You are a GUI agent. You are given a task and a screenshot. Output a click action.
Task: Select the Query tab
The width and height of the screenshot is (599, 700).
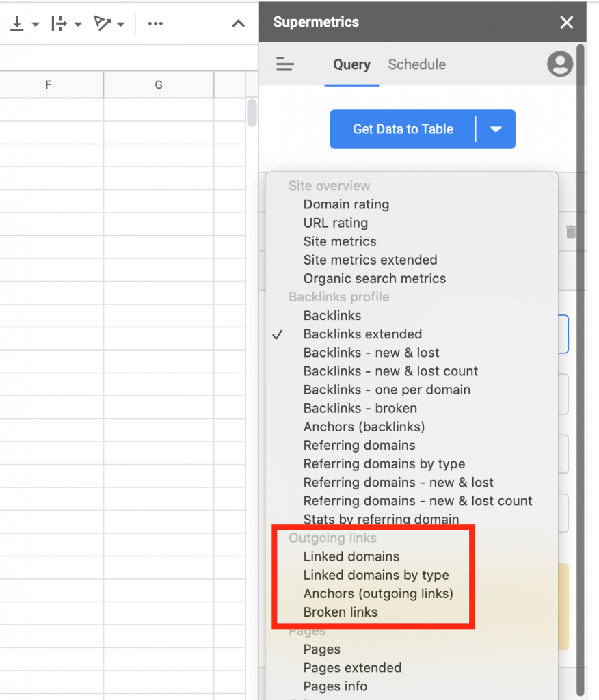coord(351,65)
